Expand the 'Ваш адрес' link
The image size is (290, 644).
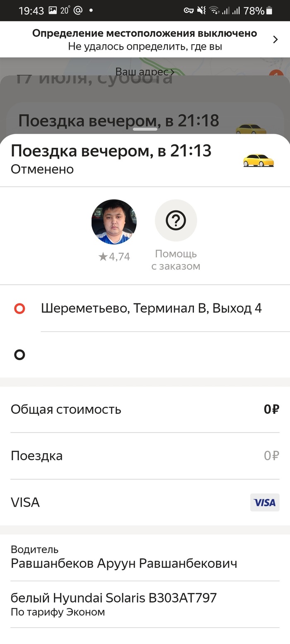click(145, 72)
